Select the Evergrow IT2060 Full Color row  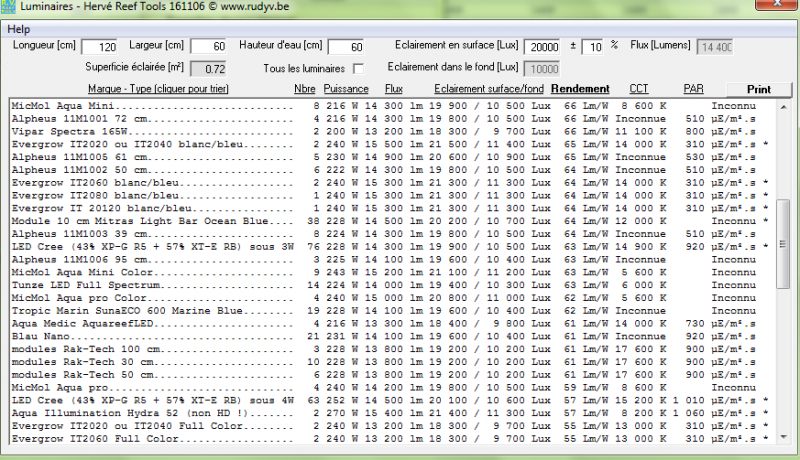391,439
